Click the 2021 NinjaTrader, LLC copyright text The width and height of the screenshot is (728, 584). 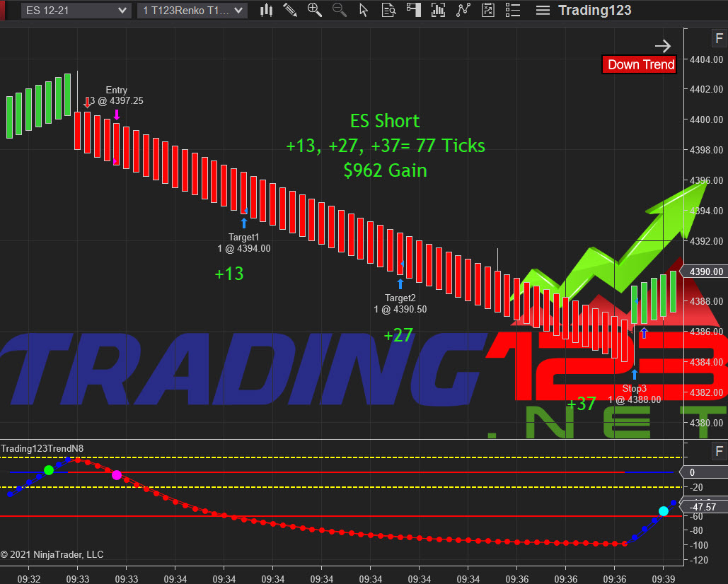[x=52, y=554]
